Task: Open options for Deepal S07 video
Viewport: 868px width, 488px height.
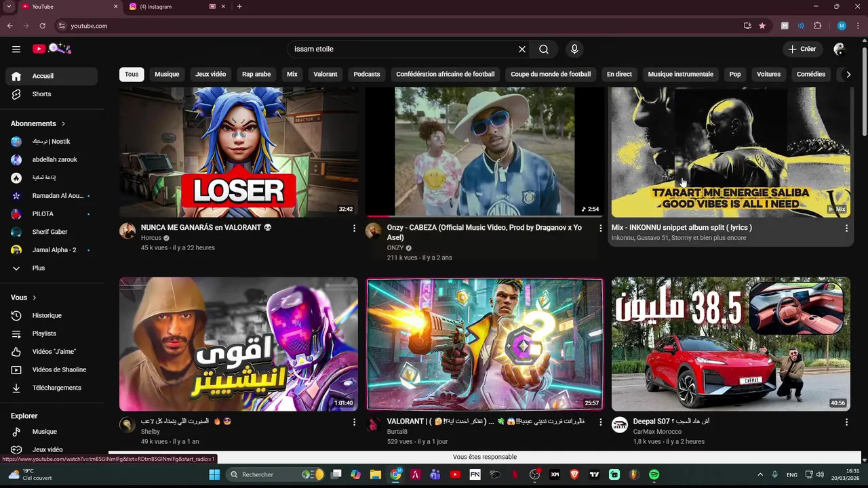Action: (x=846, y=422)
